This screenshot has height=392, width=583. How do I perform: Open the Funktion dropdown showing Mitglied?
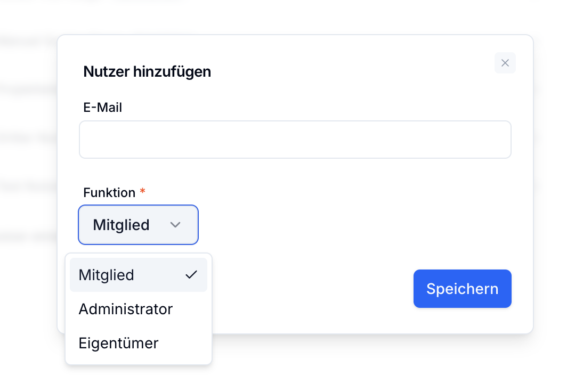point(138,225)
